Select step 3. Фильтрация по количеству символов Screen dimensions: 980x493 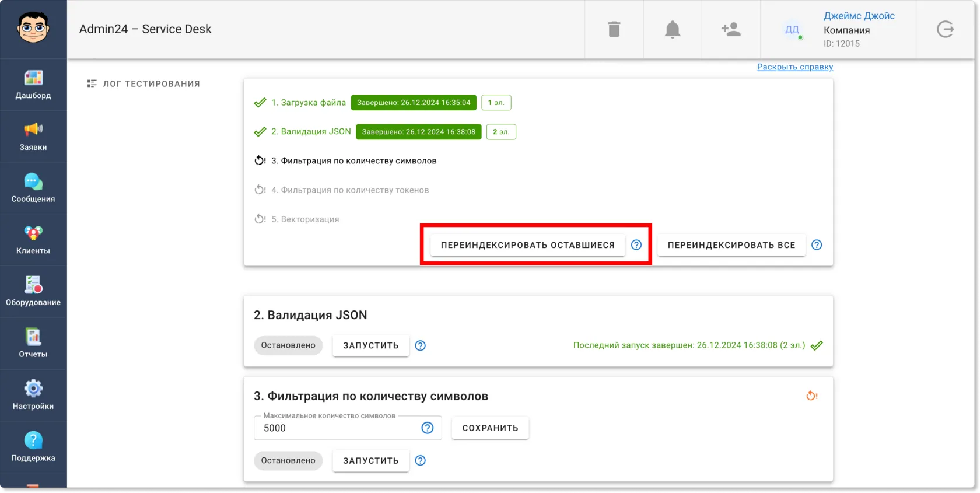coord(353,161)
